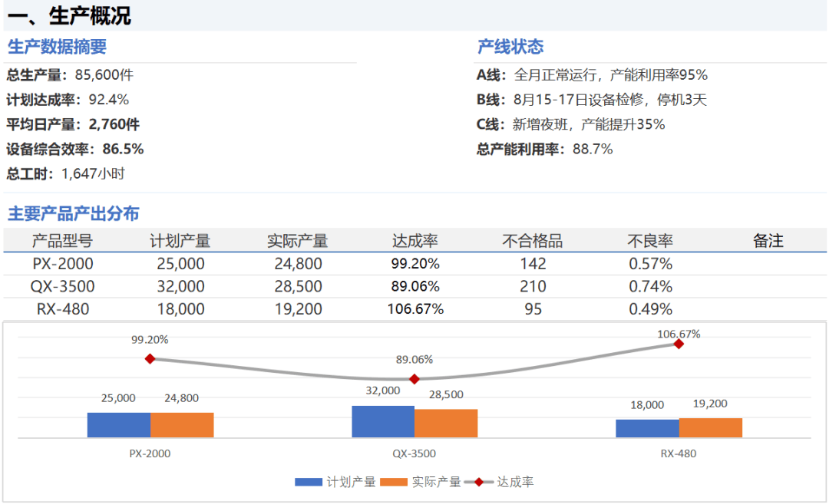The image size is (829, 504).
Task: Click the 实际产量 legend entry
Action: coord(421,482)
